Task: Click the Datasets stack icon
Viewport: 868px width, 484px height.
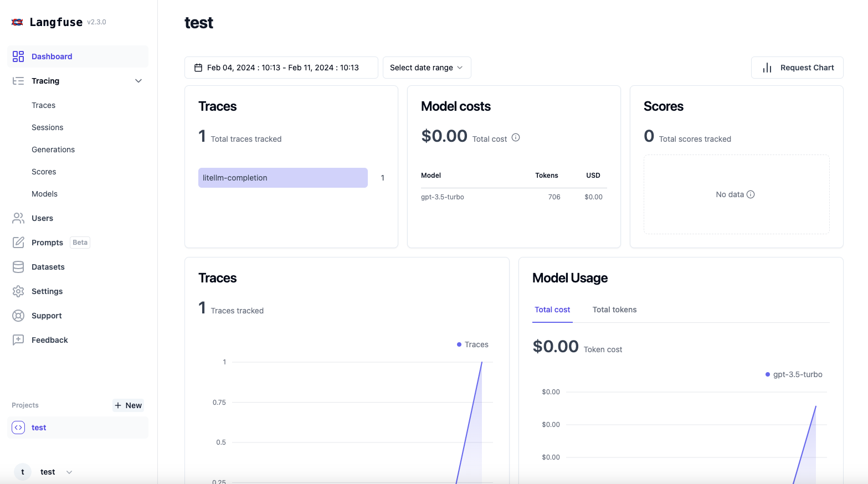Action: tap(18, 266)
